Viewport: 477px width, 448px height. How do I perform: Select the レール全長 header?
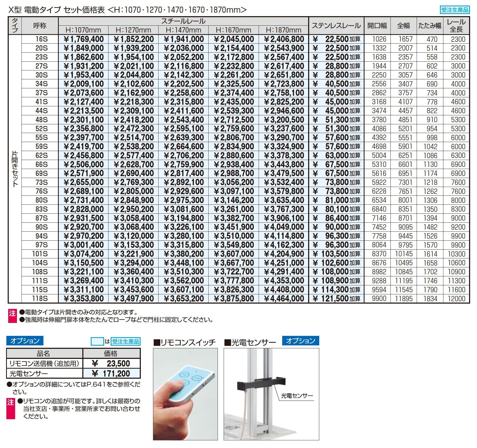tap(456, 26)
